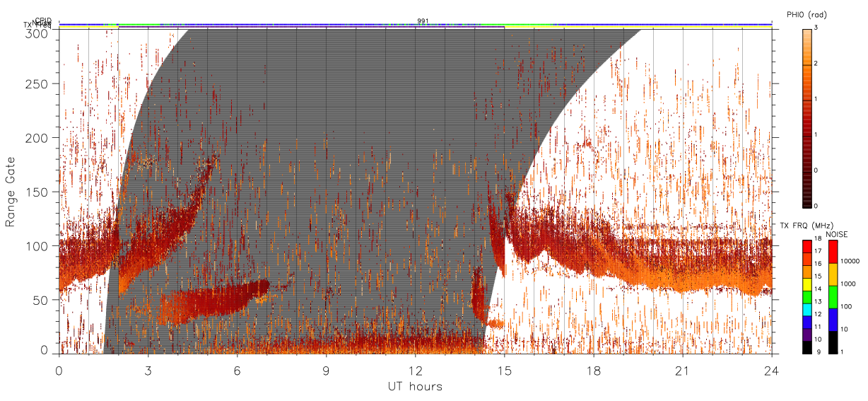Click the UT hours tick label '9'
Screen dimensions: 868x401
[x=326, y=371]
